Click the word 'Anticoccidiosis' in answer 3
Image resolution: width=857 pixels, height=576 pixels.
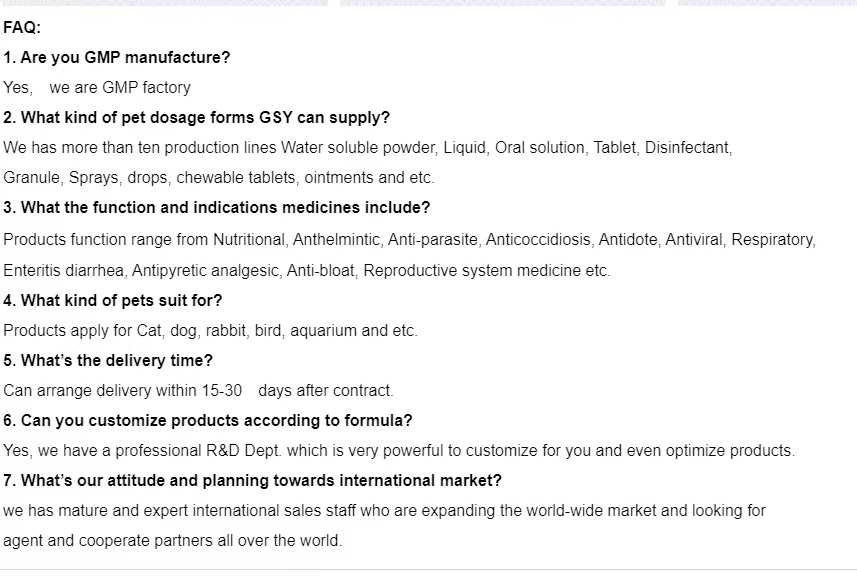539,240
